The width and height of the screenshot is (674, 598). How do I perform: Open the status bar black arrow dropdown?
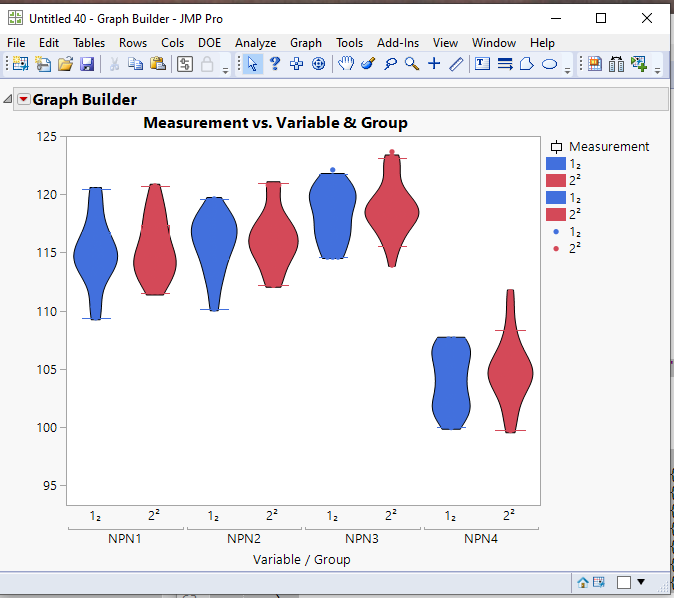[641, 582]
